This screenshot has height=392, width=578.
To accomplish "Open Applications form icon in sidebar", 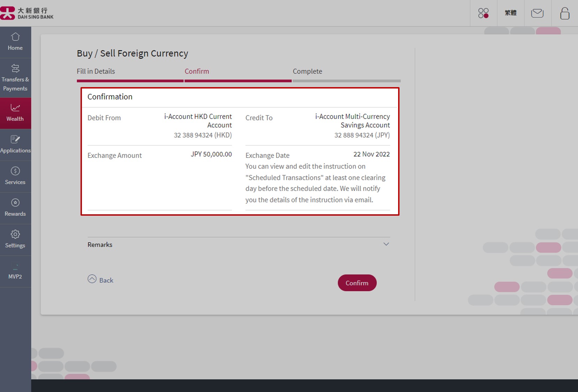I will (15, 139).
